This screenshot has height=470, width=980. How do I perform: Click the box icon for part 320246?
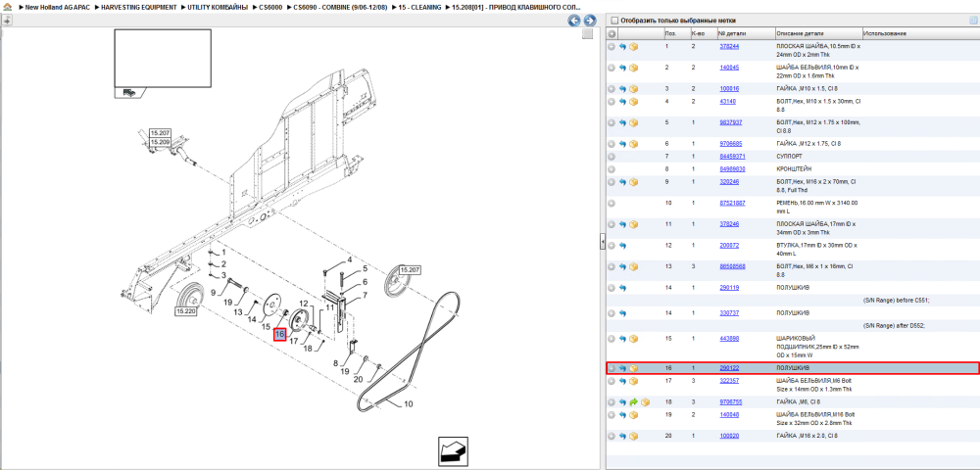[x=633, y=181]
